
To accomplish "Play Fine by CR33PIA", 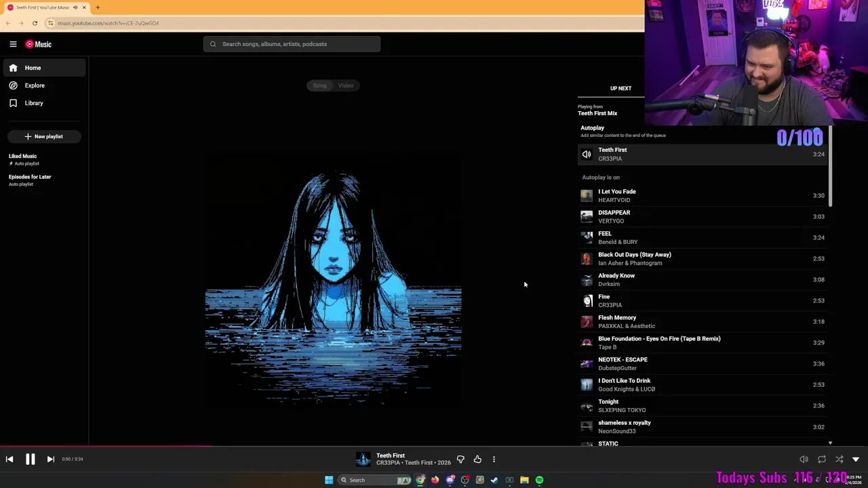I will [703, 300].
